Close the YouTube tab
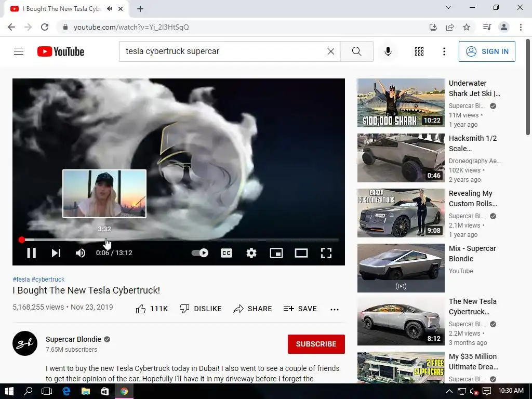 [121, 9]
